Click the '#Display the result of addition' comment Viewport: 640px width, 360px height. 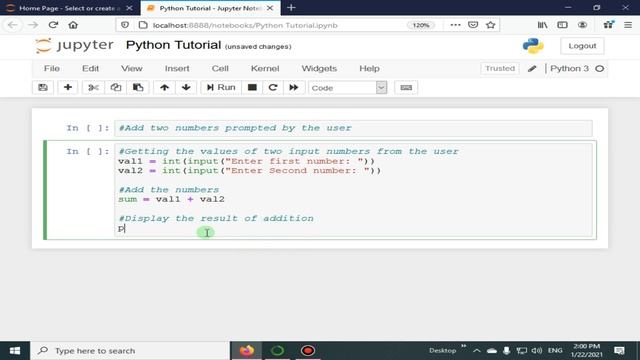pyautogui.click(x=216, y=218)
